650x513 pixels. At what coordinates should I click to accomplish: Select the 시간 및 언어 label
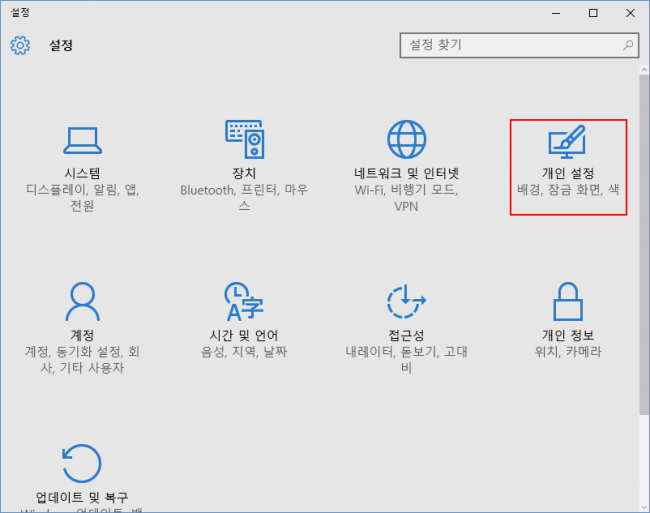[x=244, y=335]
